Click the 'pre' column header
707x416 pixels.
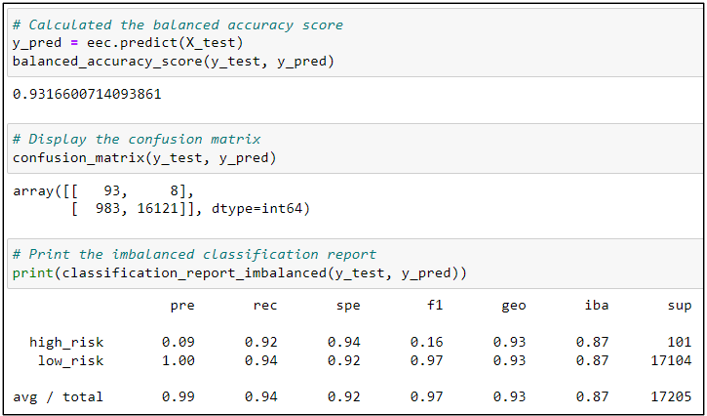click(x=183, y=306)
